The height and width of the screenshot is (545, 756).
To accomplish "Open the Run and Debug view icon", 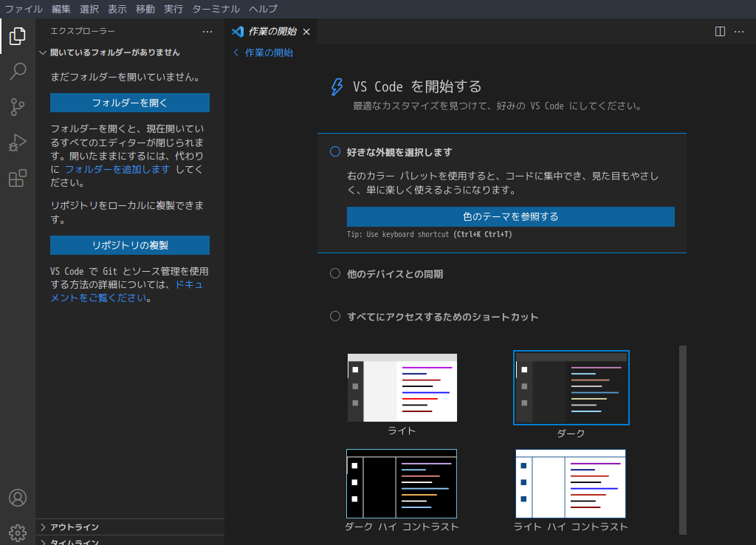I will click(x=18, y=143).
